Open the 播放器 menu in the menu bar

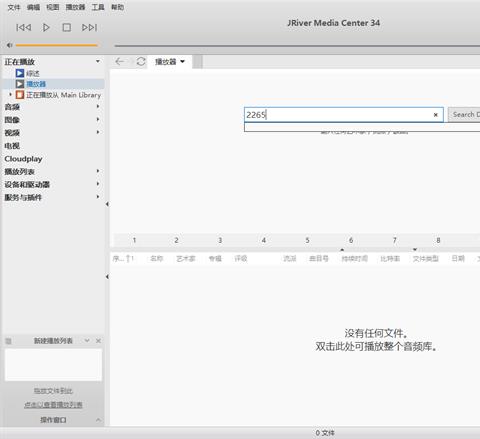(75, 7)
